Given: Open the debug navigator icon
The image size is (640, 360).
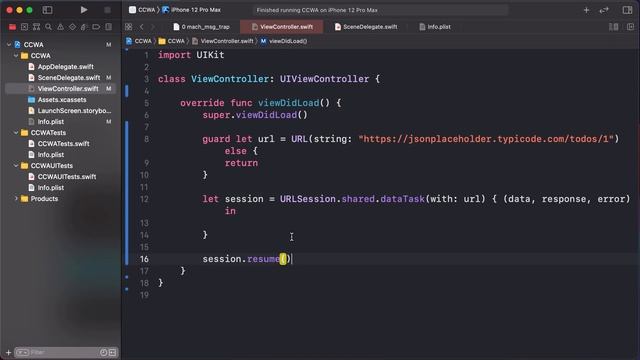Looking at the screenshot, I should [84, 27].
